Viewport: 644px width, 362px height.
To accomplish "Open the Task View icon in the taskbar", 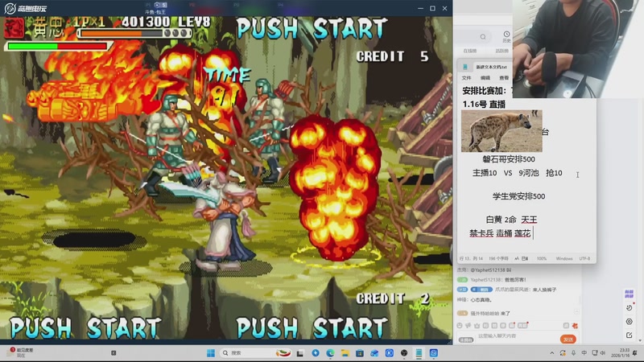I will (300, 353).
